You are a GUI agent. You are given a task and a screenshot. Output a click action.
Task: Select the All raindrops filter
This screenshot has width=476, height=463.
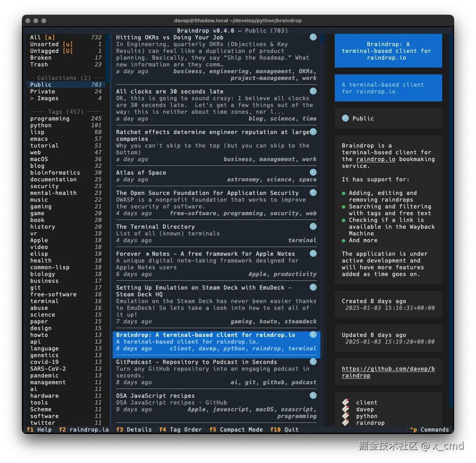(x=66, y=37)
